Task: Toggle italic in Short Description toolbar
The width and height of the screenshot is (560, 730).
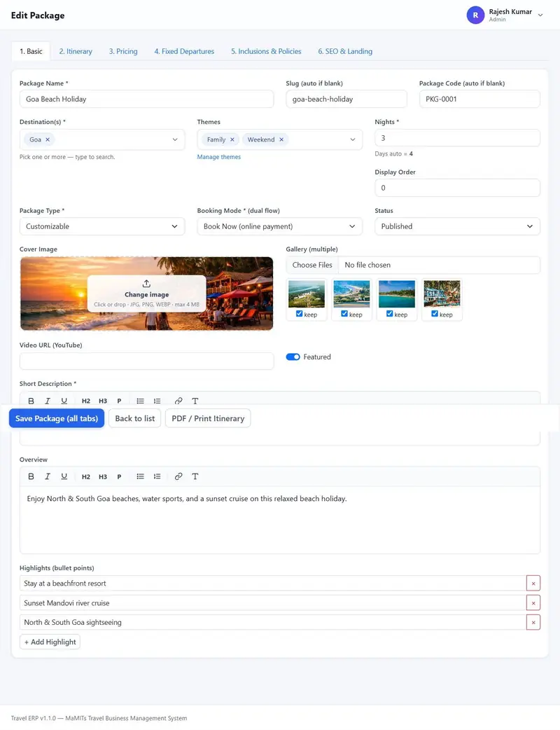Action: click(x=48, y=401)
